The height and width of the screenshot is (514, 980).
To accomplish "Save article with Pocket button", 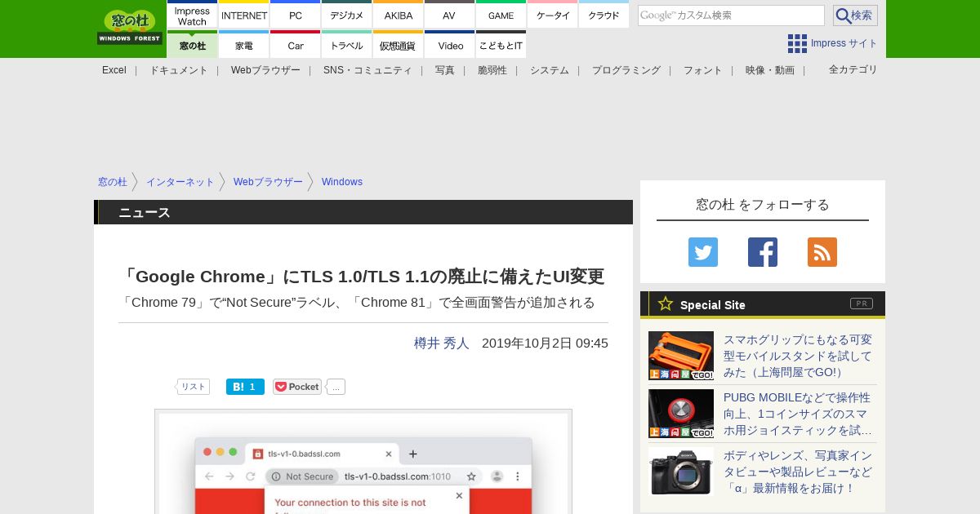I will point(297,387).
